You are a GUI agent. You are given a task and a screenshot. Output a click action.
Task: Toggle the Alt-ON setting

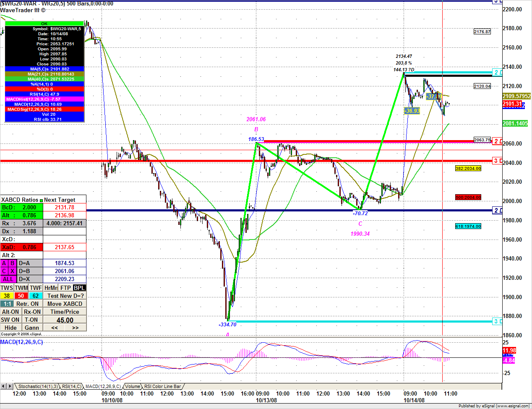(x=10, y=312)
